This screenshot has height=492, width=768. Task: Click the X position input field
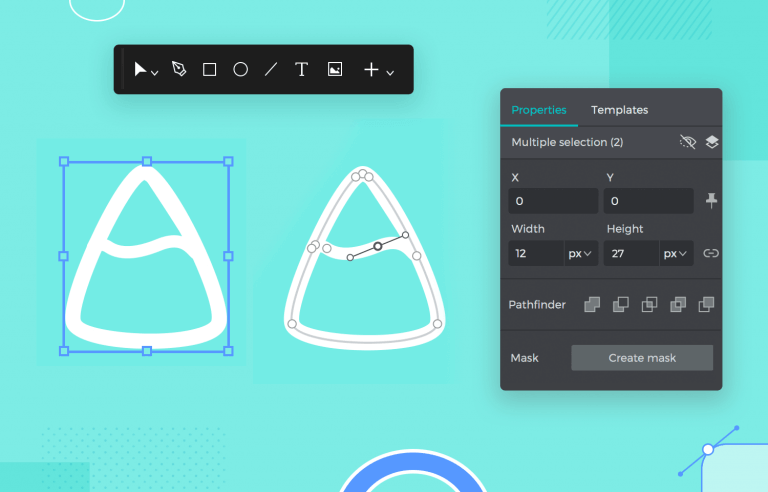[x=553, y=201]
